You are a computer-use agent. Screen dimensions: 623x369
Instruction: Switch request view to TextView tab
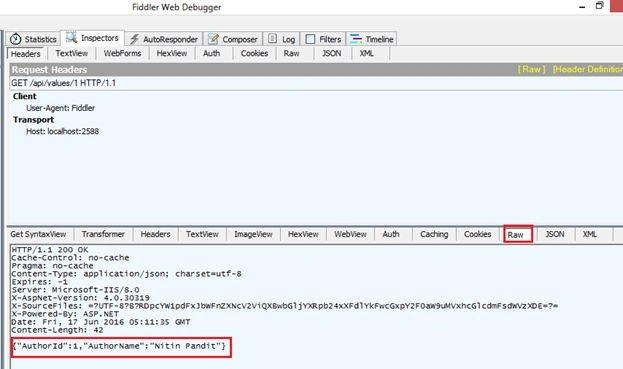72,53
